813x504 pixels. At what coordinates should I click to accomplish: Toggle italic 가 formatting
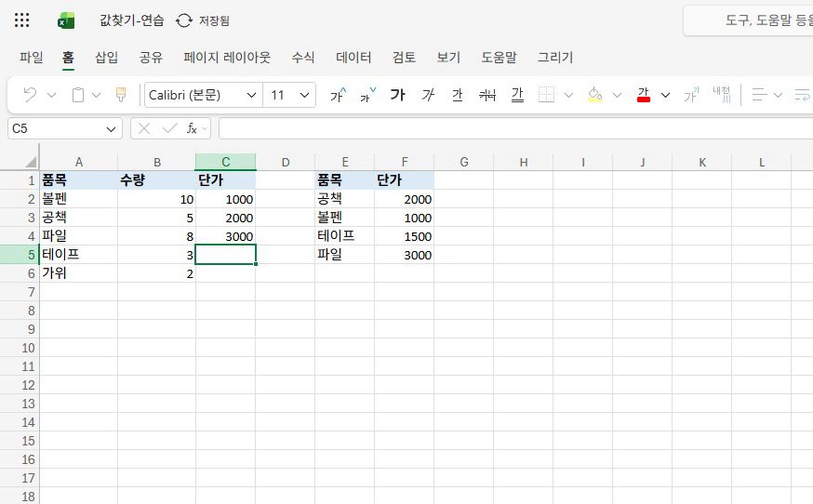pyautogui.click(x=428, y=95)
